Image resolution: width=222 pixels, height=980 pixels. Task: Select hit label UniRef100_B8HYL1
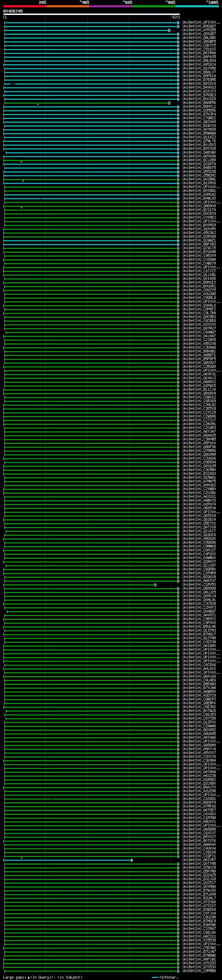tap(199, 106)
